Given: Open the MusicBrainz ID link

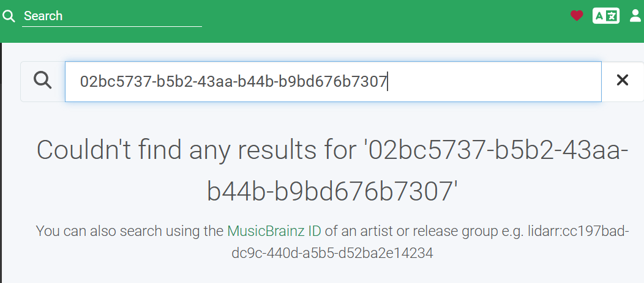Looking at the screenshot, I should [x=274, y=231].
